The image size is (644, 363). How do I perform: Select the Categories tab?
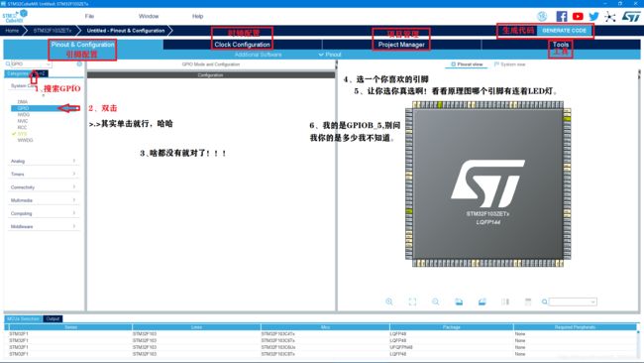(x=18, y=73)
